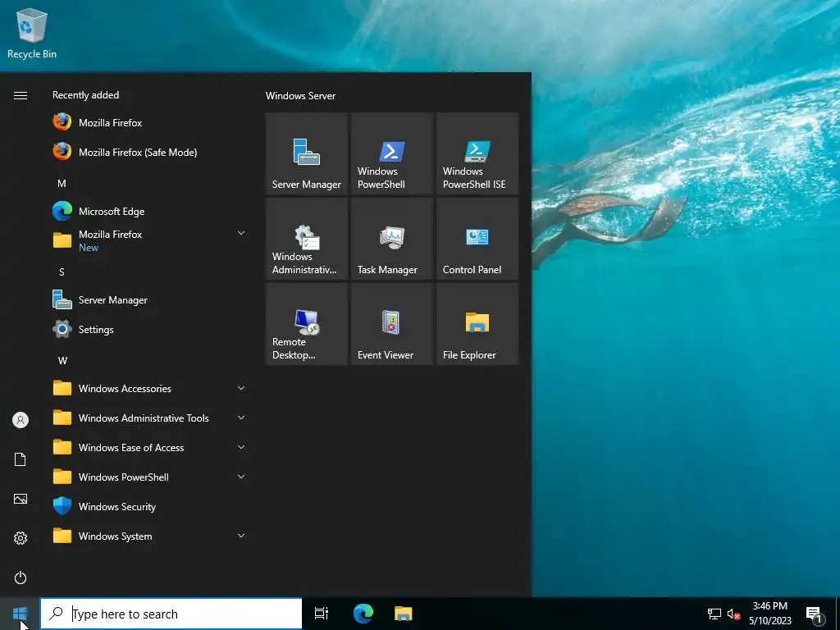Viewport: 840px width, 630px height.
Task: Open the user account icon in Start rail
Action: pos(21,420)
